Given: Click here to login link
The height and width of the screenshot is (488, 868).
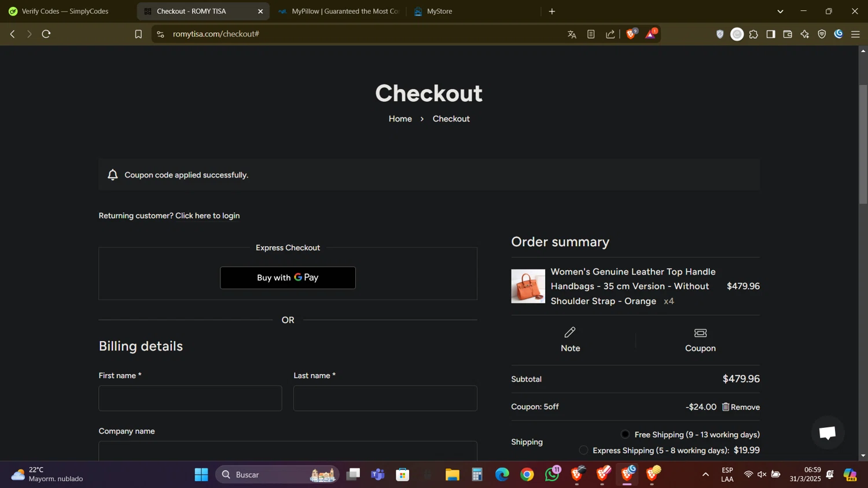Looking at the screenshot, I should tap(207, 216).
